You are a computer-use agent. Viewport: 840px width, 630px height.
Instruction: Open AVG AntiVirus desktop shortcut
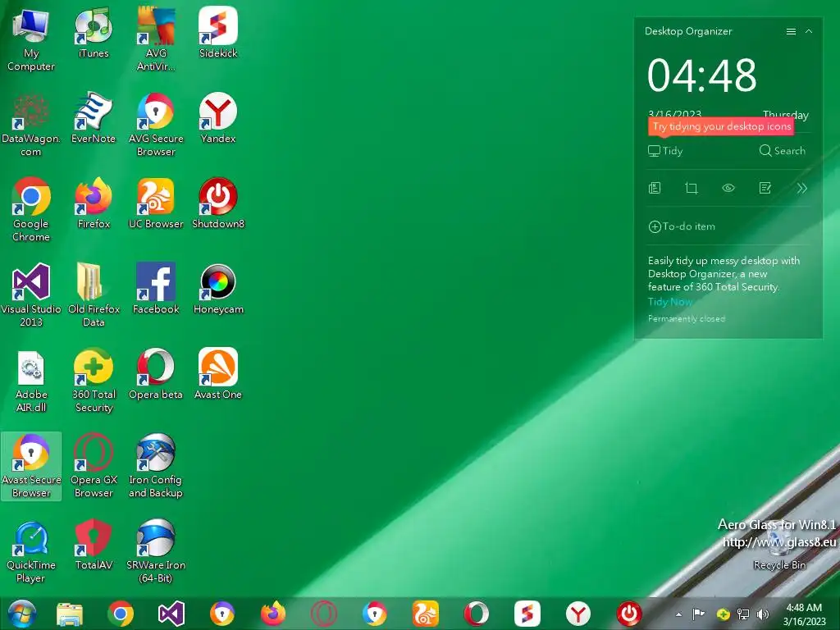pos(156,40)
